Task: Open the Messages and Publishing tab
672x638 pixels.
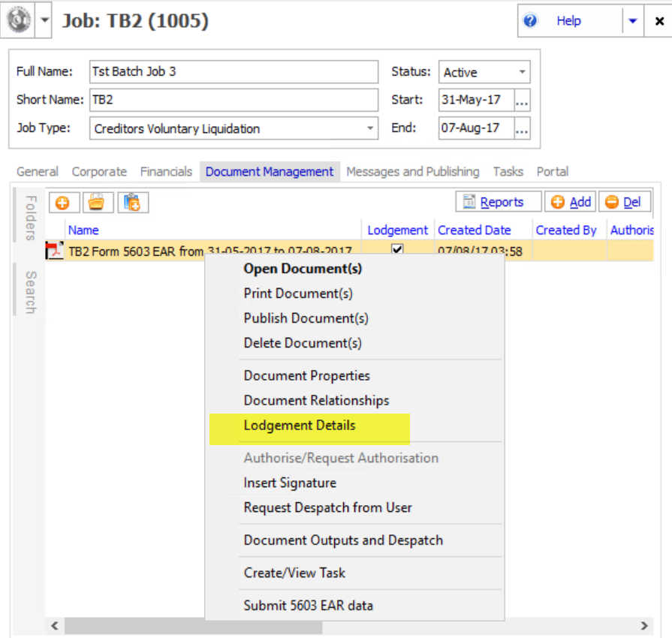Action: click(x=413, y=171)
